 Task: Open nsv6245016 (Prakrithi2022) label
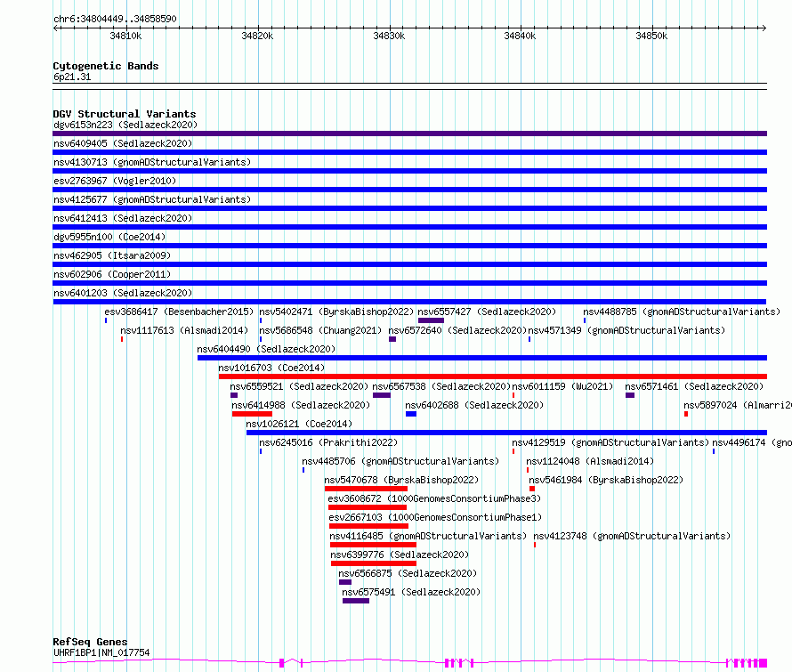coord(328,442)
